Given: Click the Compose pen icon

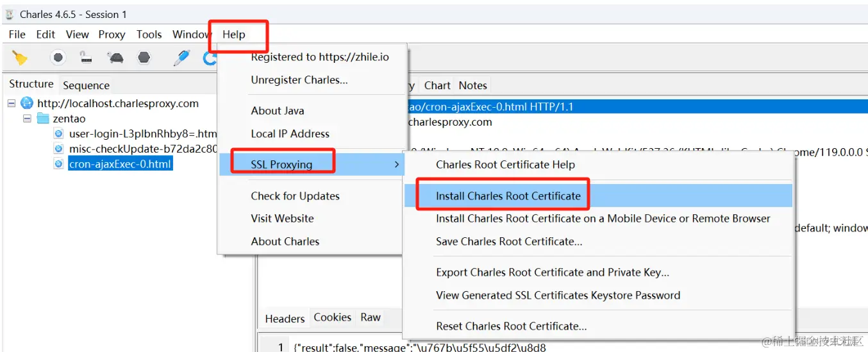Looking at the screenshot, I should tap(182, 58).
